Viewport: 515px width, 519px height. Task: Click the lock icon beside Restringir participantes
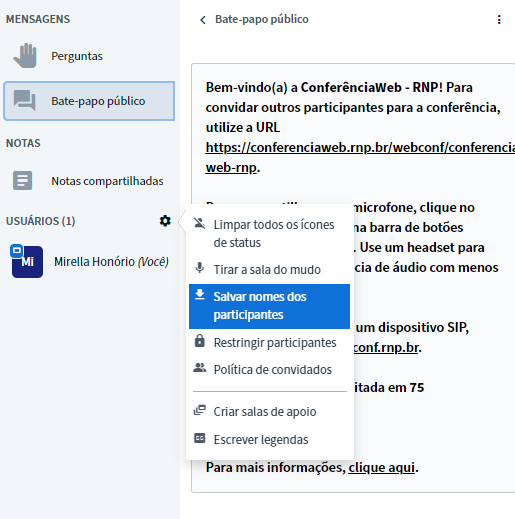point(200,341)
